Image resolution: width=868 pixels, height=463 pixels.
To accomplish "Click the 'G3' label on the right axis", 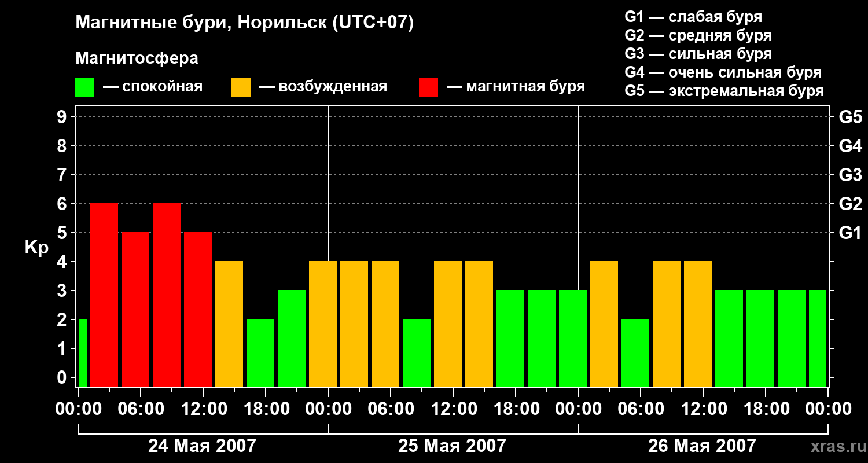I will (850, 175).
